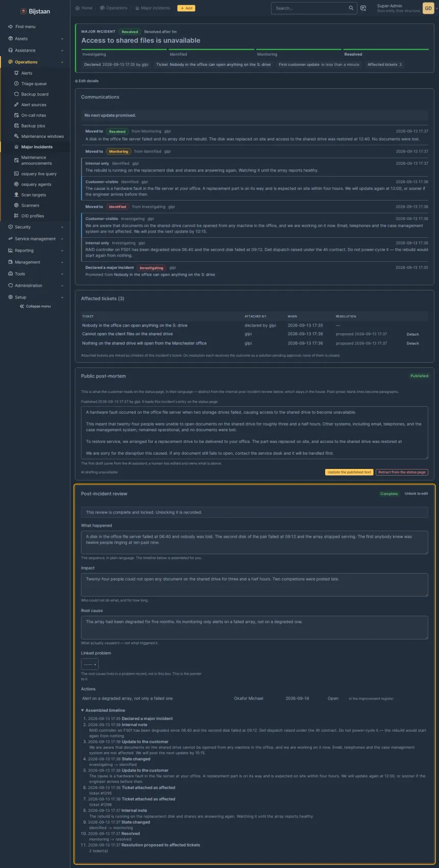Collapse the Assembled timeline disclosure triangle

[x=83, y=710]
